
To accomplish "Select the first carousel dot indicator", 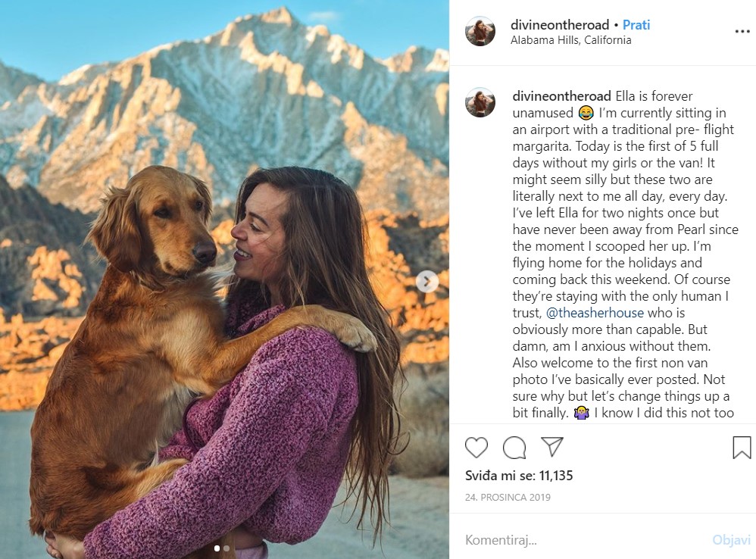I will coord(217,548).
